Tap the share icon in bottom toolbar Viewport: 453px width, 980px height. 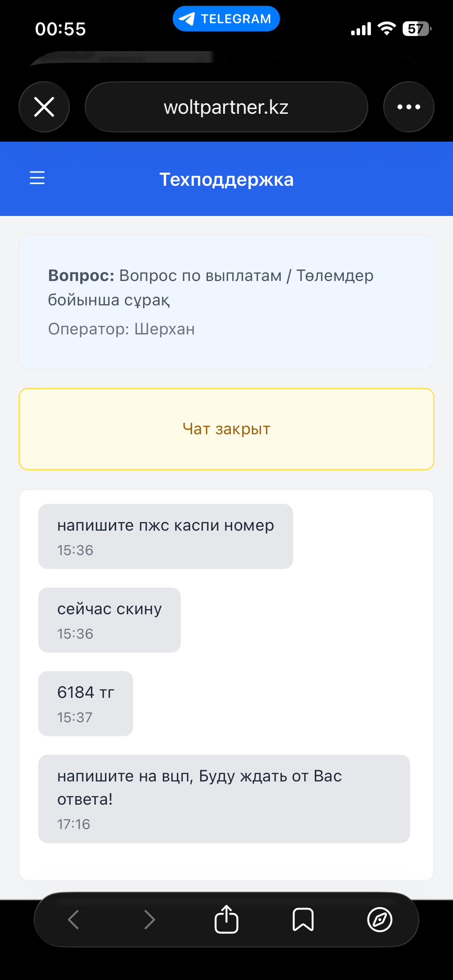226,920
